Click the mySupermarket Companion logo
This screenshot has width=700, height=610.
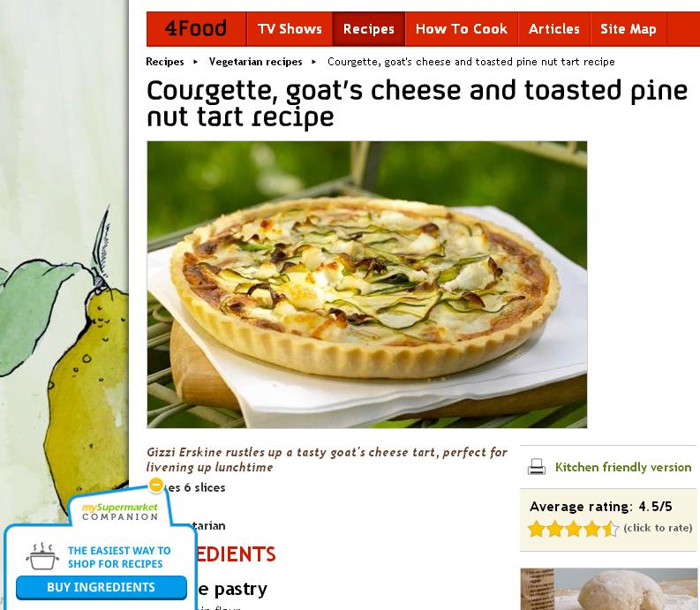click(120, 512)
